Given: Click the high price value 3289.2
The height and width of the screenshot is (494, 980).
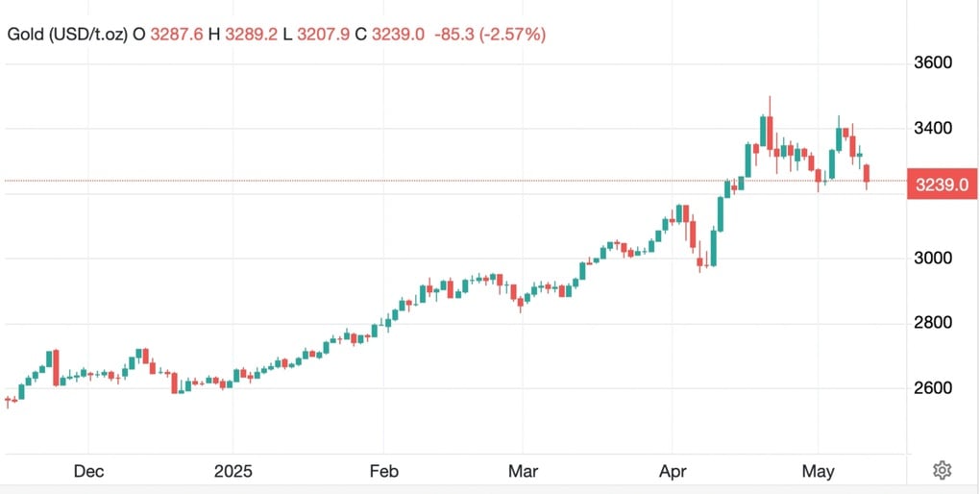Looking at the screenshot, I should tap(252, 35).
